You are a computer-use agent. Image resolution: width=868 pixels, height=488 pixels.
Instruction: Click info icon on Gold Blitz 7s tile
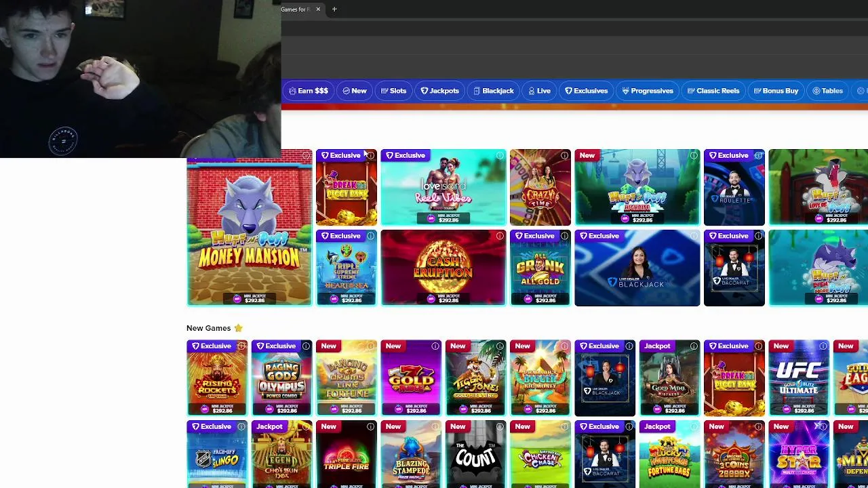pos(435,346)
